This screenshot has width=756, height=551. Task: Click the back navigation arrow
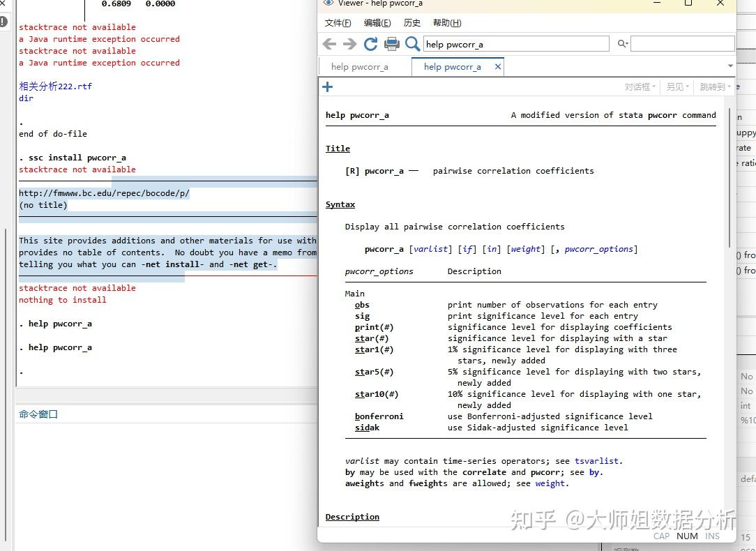point(329,43)
